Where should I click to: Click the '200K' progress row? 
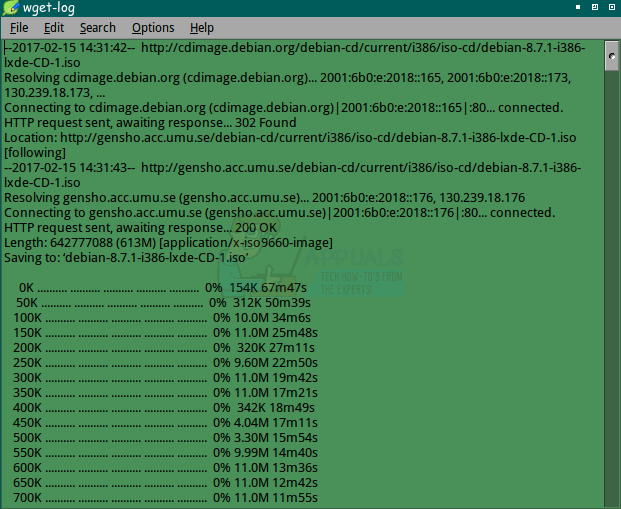[164, 348]
